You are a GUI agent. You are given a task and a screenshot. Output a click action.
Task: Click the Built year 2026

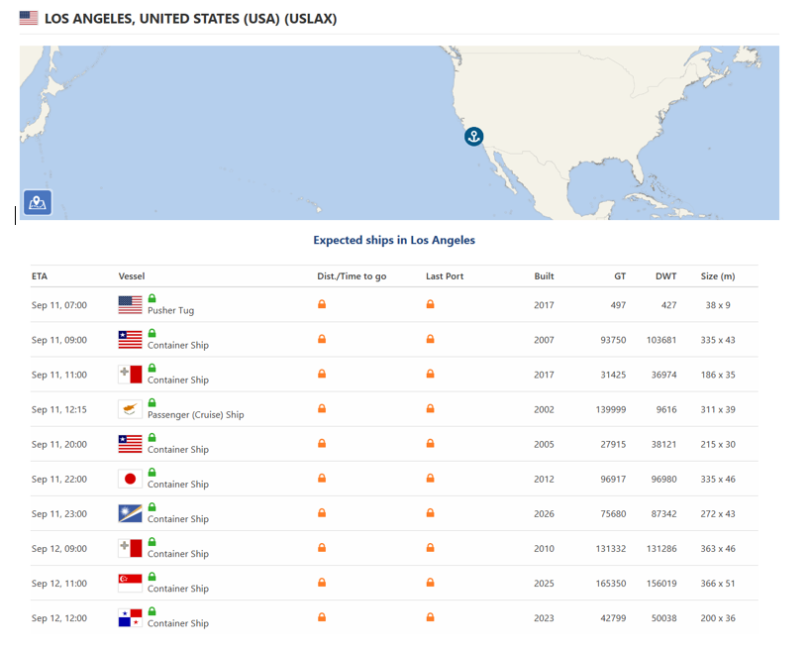tap(544, 513)
